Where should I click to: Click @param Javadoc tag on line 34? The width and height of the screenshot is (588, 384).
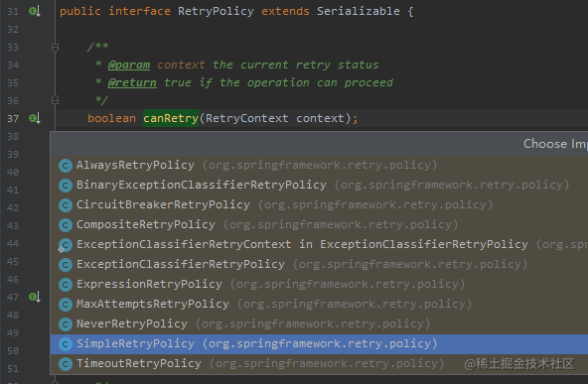tap(129, 65)
